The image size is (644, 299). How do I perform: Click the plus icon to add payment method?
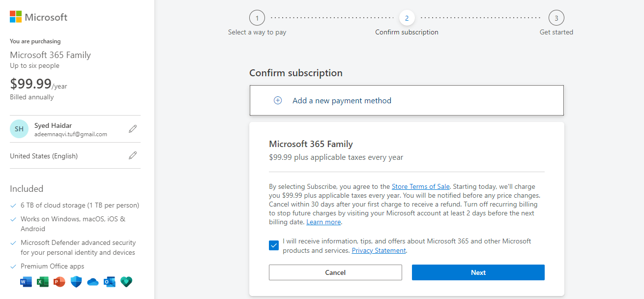pyautogui.click(x=278, y=100)
